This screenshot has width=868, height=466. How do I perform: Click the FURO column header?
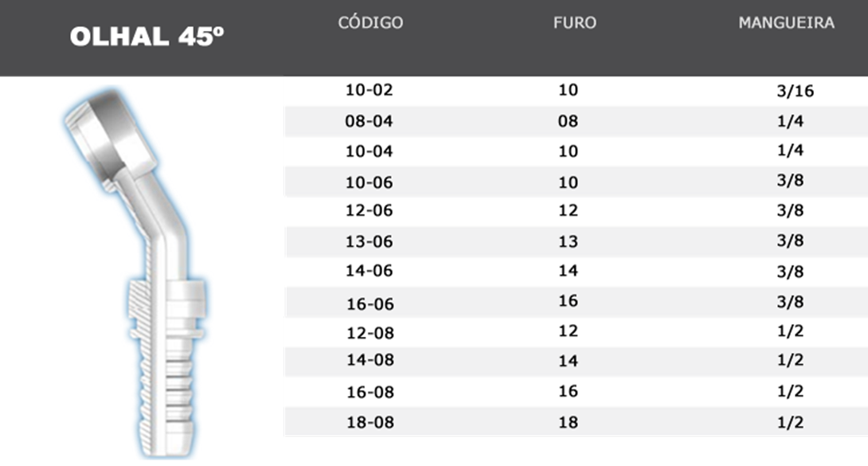click(x=574, y=22)
